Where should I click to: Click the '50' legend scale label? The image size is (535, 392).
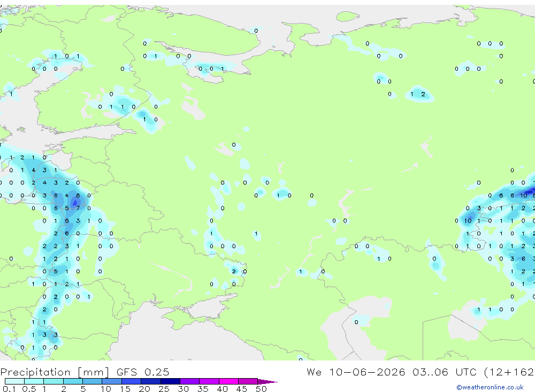click(261, 389)
